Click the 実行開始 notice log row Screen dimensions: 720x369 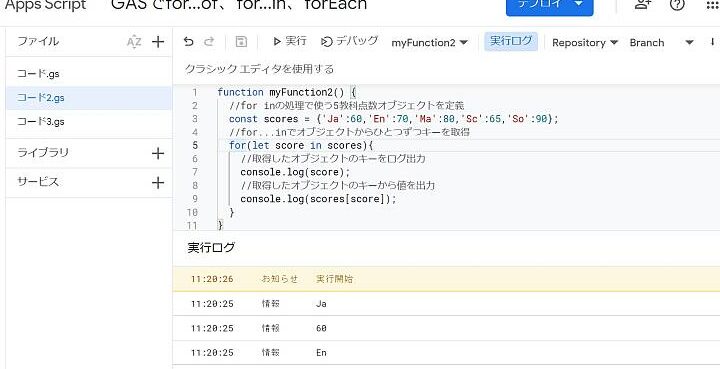pos(446,279)
